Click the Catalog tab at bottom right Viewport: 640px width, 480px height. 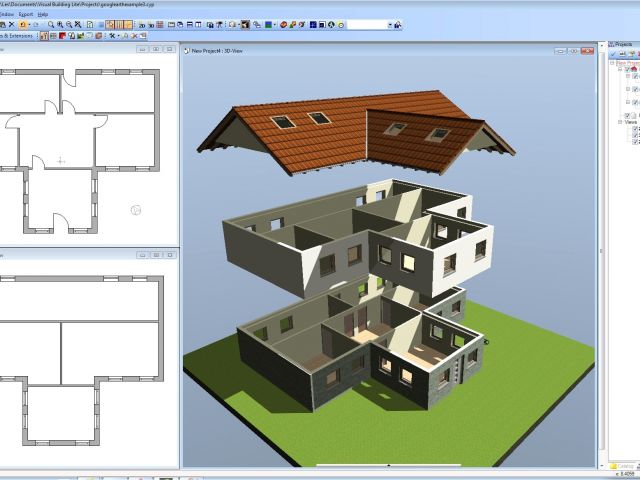[x=625, y=466]
